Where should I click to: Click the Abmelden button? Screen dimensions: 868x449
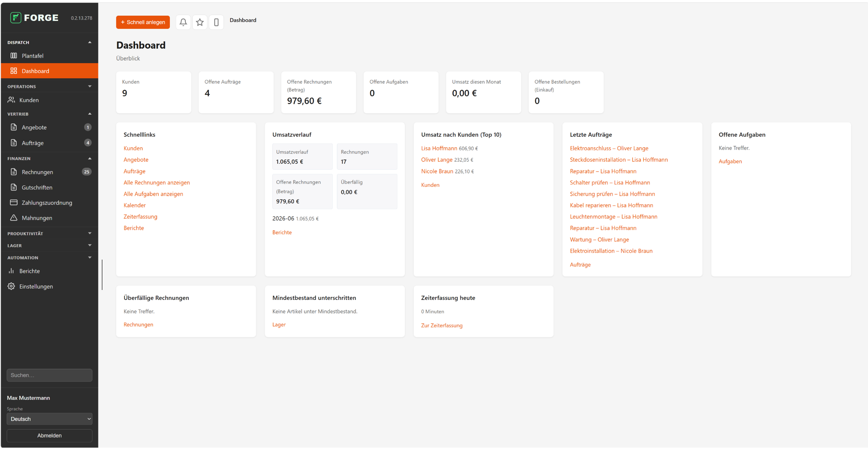pyautogui.click(x=49, y=435)
